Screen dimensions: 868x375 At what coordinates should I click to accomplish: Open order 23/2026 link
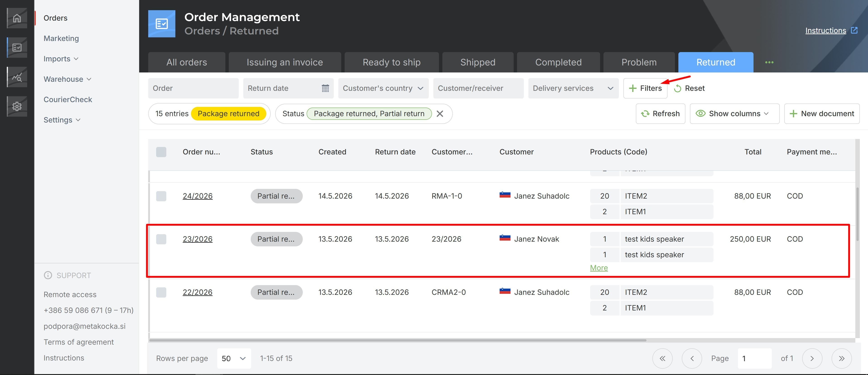coord(198,239)
